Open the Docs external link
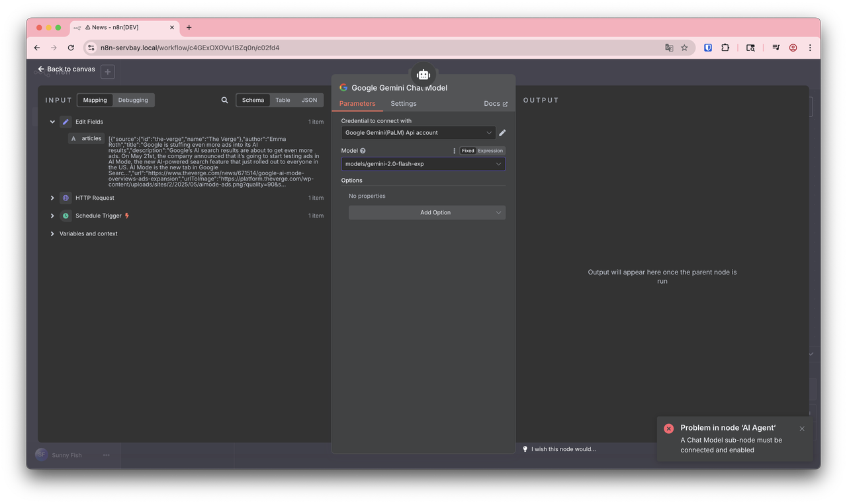Screen dimensions: 847x504 click(x=496, y=103)
